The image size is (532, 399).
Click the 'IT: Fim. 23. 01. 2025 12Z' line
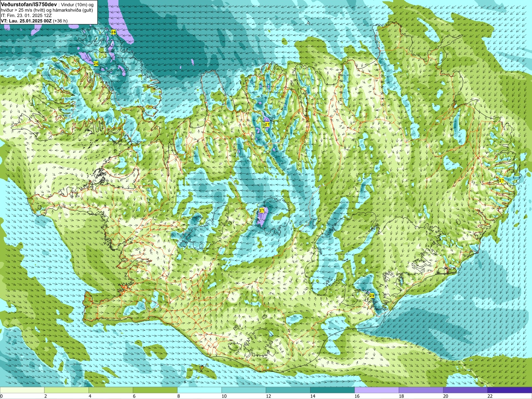26,15
